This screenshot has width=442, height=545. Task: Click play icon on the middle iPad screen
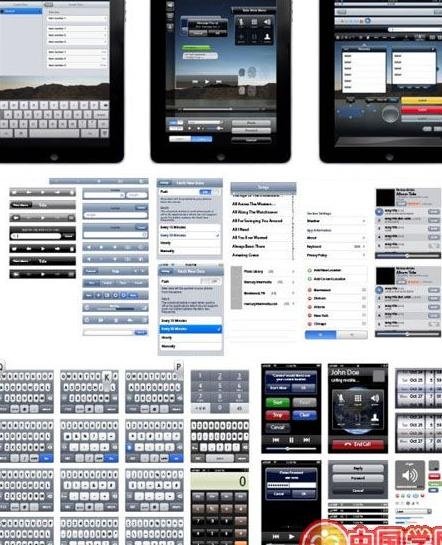tap(207, 82)
